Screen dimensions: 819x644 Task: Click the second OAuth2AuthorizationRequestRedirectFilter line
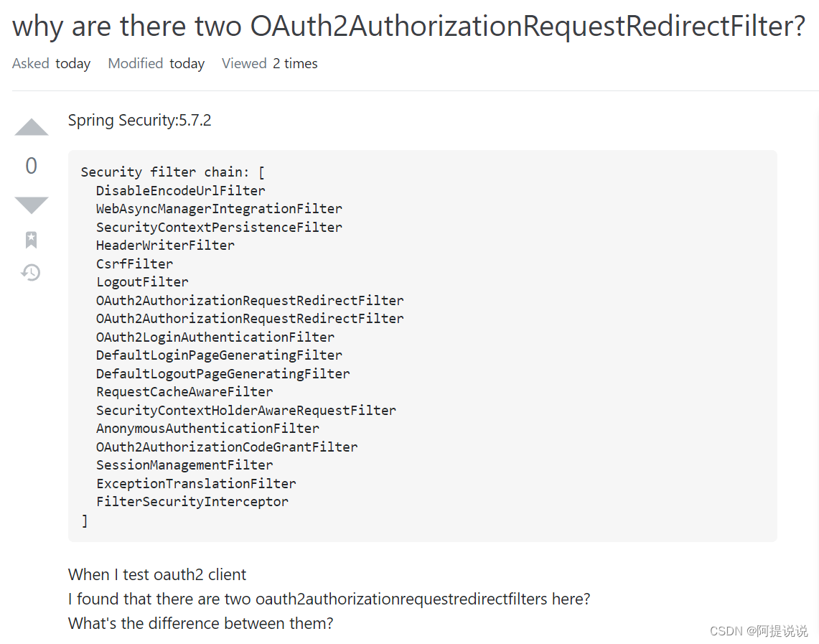click(250, 318)
